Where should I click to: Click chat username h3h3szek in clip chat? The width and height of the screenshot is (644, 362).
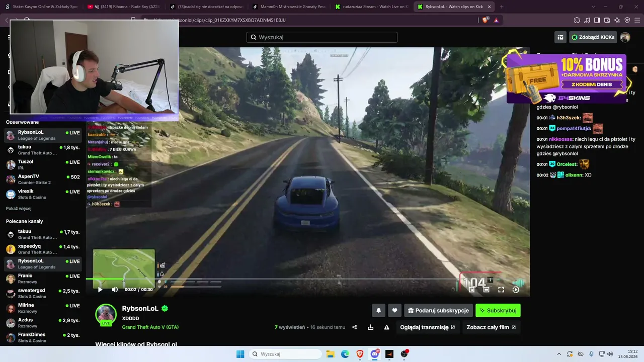[x=569, y=118]
